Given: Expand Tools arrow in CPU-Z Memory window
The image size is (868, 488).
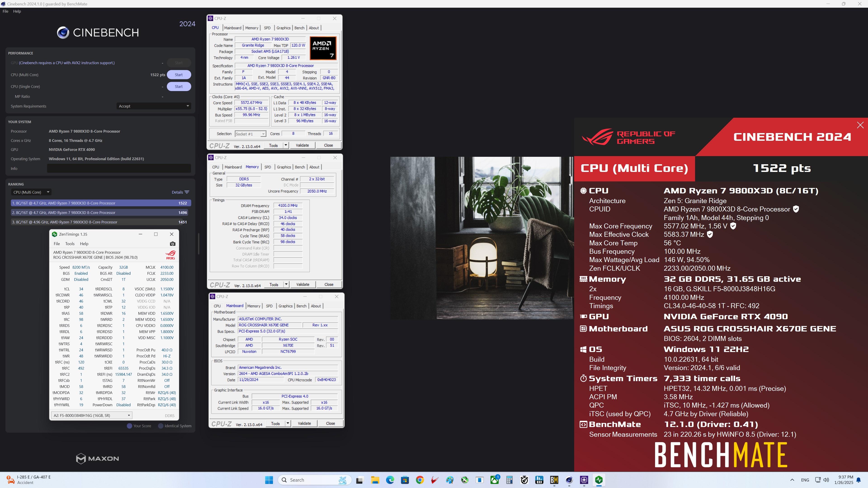Looking at the screenshot, I should (286, 284).
